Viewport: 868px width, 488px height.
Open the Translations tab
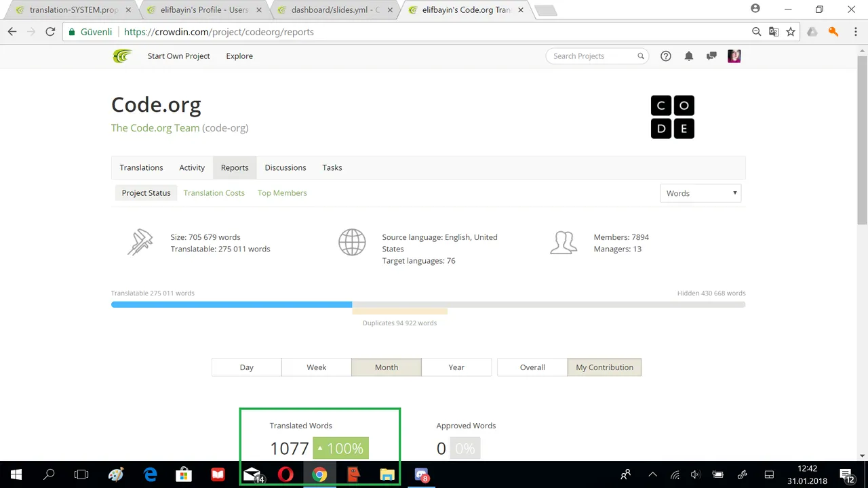[x=141, y=167]
